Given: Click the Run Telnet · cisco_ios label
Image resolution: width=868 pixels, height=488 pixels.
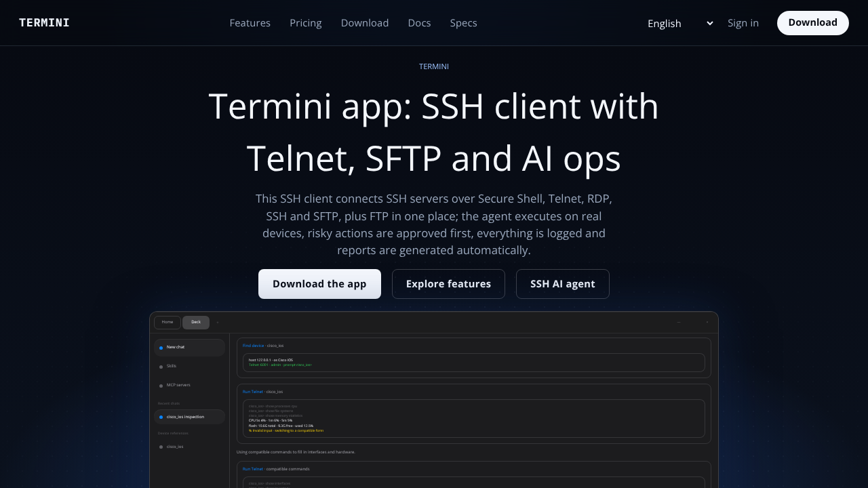Looking at the screenshot, I should coord(263,392).
